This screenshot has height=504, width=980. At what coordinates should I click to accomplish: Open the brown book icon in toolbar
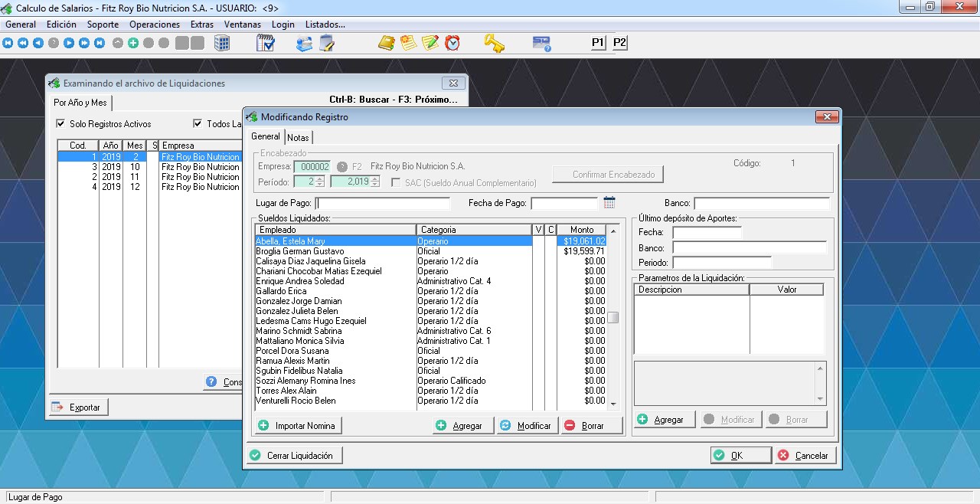pyautogui.click(x=387, y=43)
